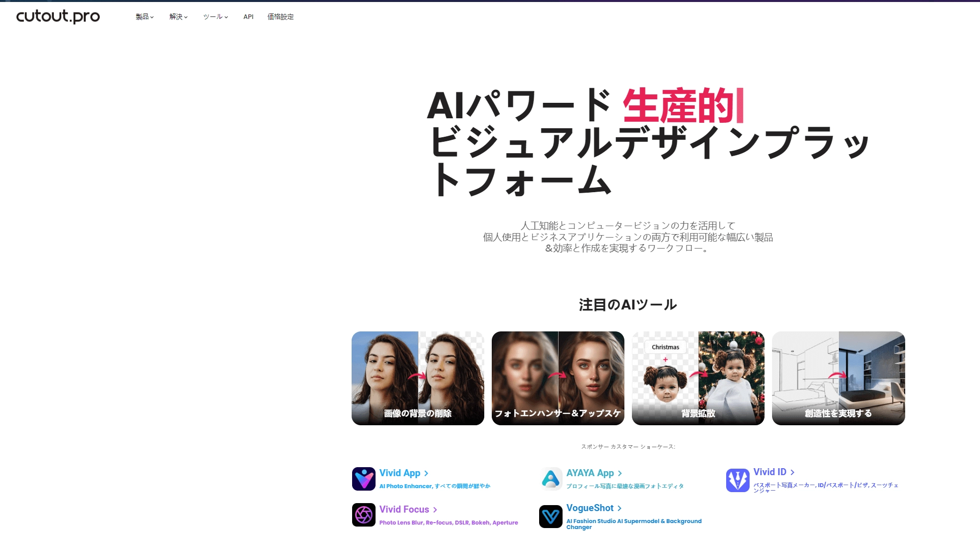980x560 pixels.
Task: Click the VogueShot app icon
Action: (550, 515)
